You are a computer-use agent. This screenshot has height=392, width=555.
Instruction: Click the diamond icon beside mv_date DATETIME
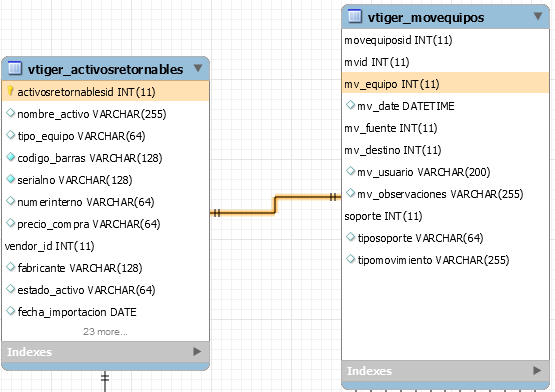[x=350, y=105]
